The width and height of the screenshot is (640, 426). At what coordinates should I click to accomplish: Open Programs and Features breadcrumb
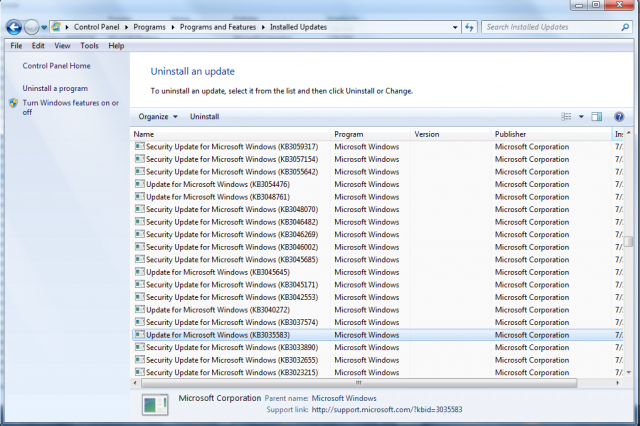pos(218,27)
